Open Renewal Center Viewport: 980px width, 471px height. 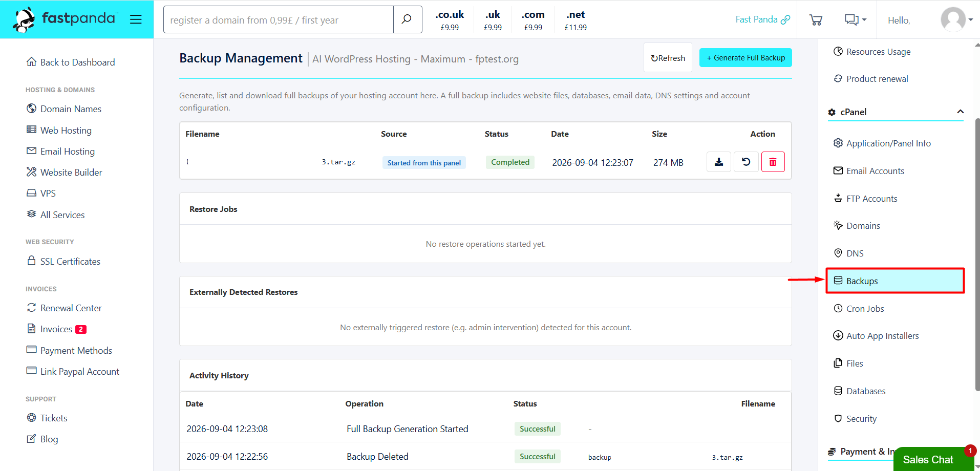pyautogui.click(x=64, y=308)
